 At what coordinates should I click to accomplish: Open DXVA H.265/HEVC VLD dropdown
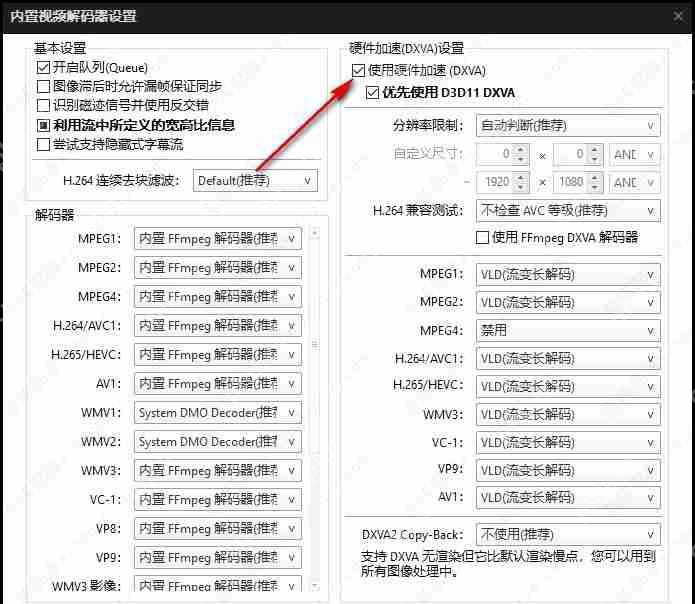pyautogui.click(x=568, y=386)
